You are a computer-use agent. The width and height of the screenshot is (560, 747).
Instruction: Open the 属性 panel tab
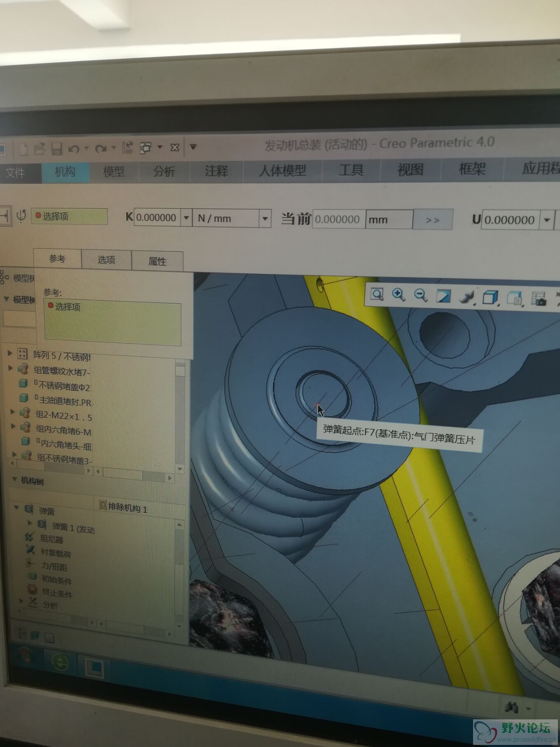(157, 261)
